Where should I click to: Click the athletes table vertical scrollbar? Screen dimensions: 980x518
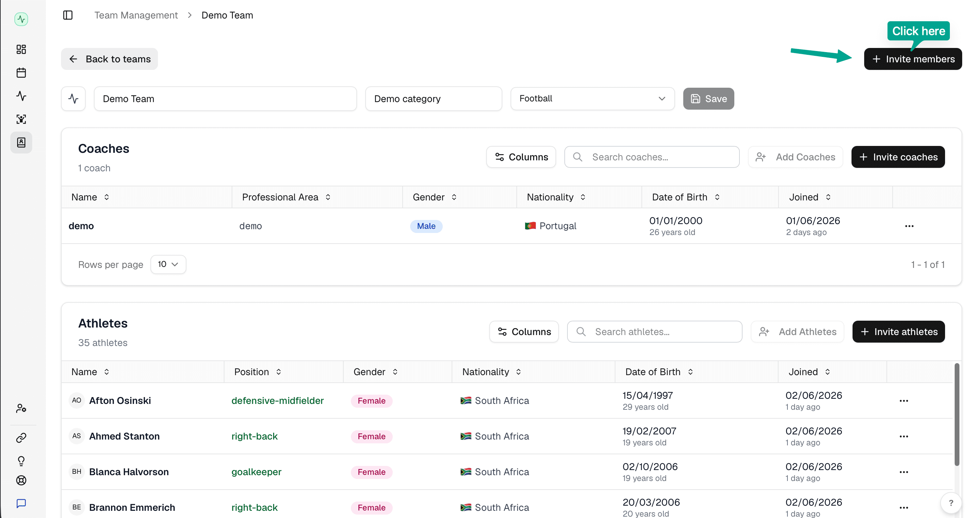pyautogui.click(x=957, y=415)
